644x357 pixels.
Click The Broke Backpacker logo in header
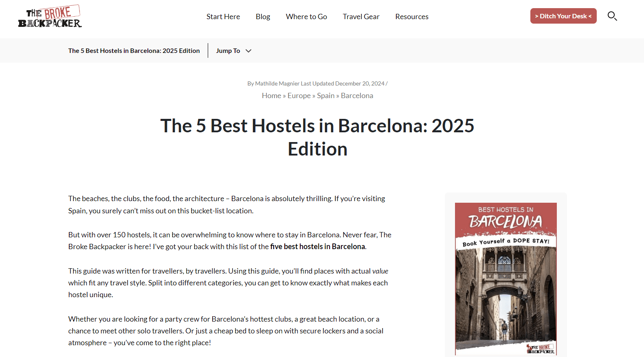(x=50, y=17)
